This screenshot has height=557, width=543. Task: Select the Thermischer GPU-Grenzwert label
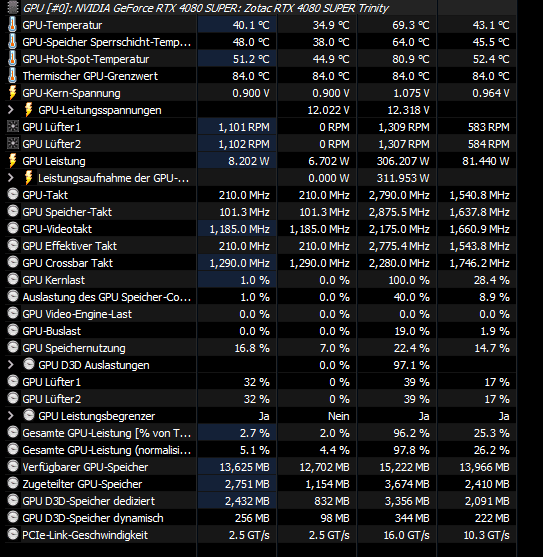(90, 76)
